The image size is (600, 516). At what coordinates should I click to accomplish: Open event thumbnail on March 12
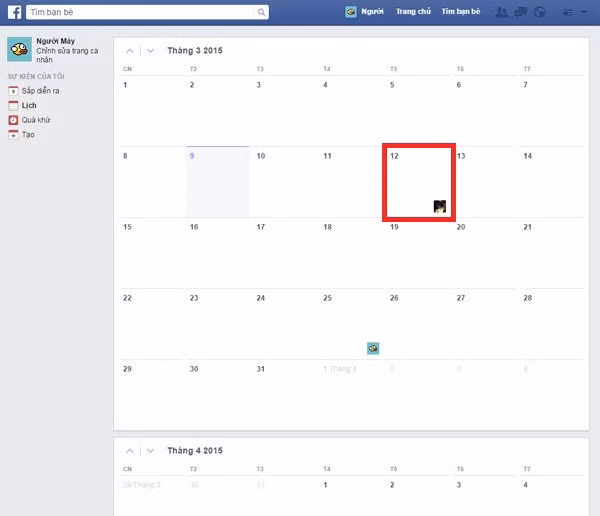[x=439, y=206]
